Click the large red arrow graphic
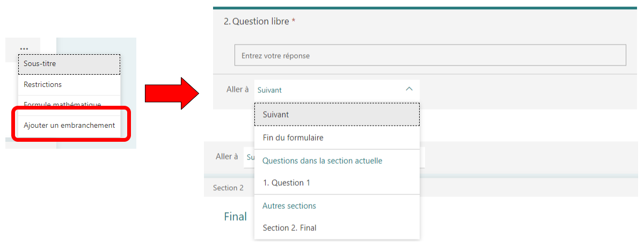 (172, 93)
